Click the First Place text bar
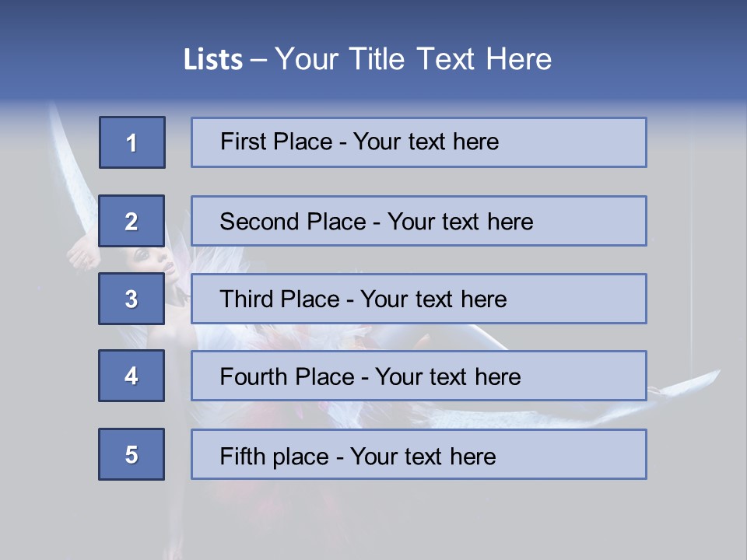This screenshot has height=560, width=747. pos(419,142)
